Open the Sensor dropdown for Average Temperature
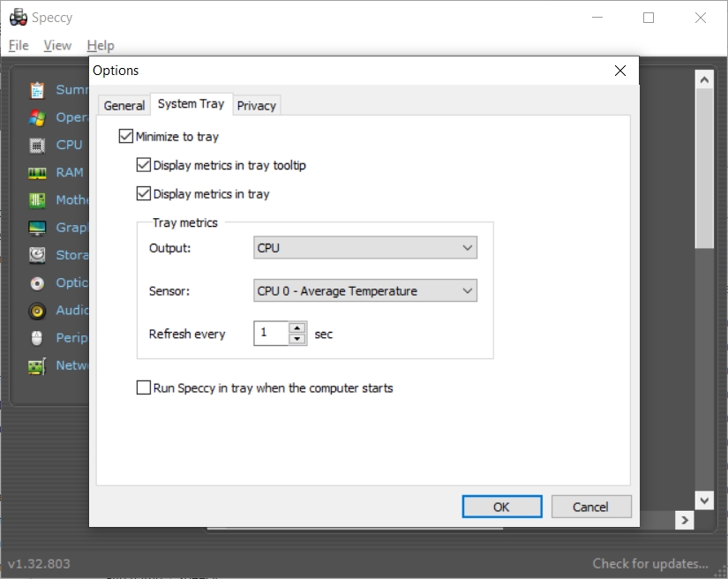The height and width of the screenshot is (579, 728). click(365, 290)
